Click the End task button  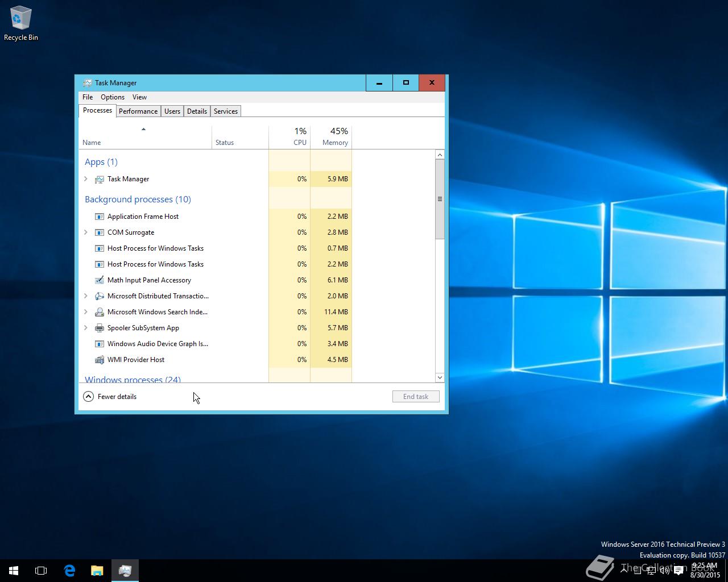(x=416, y=397)
